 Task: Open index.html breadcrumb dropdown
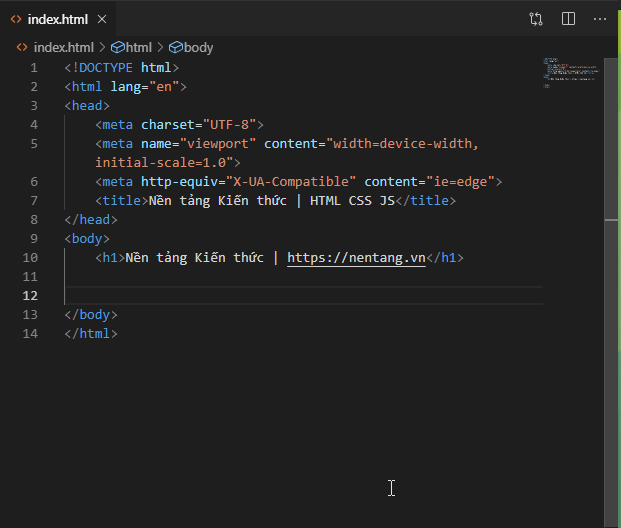pyautogui.click(x=63, y=47)
